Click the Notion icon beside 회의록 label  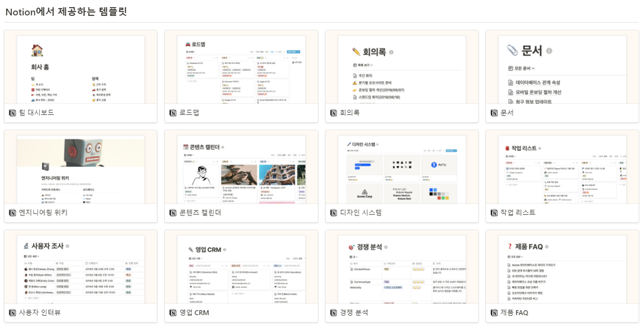[x=333, y=113]
